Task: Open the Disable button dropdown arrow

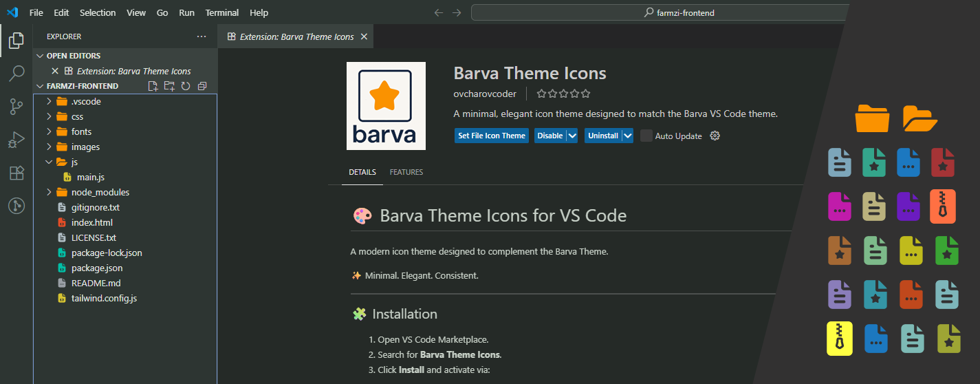Action: point(572,136)
